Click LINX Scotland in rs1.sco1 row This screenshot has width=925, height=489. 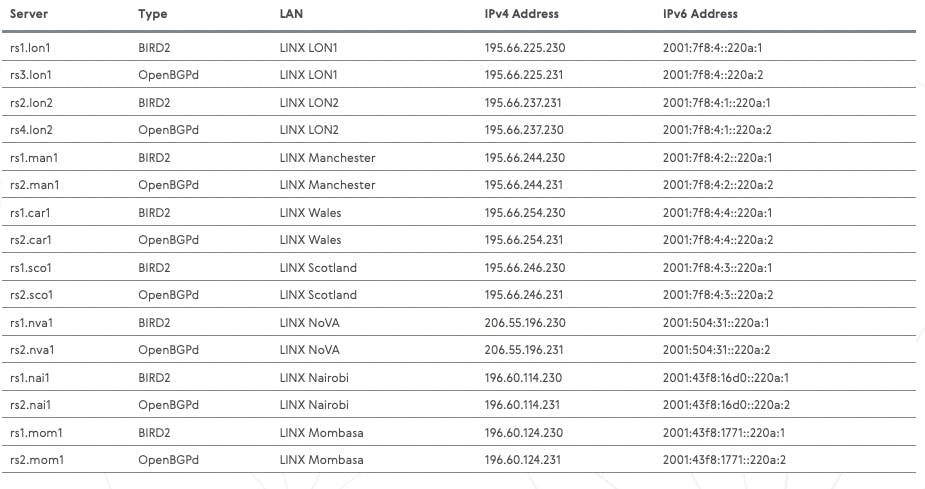[x=318, y=268]
